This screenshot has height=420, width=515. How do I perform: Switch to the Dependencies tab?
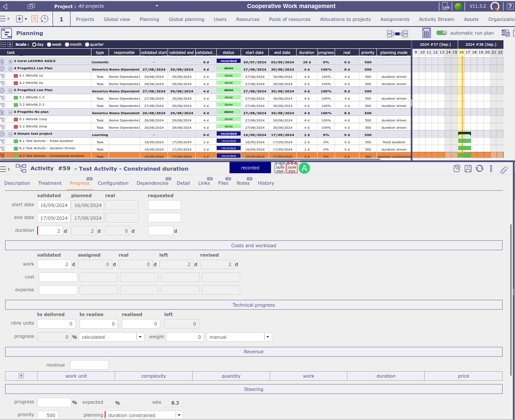pyautogui.click(x=152, y=183)
